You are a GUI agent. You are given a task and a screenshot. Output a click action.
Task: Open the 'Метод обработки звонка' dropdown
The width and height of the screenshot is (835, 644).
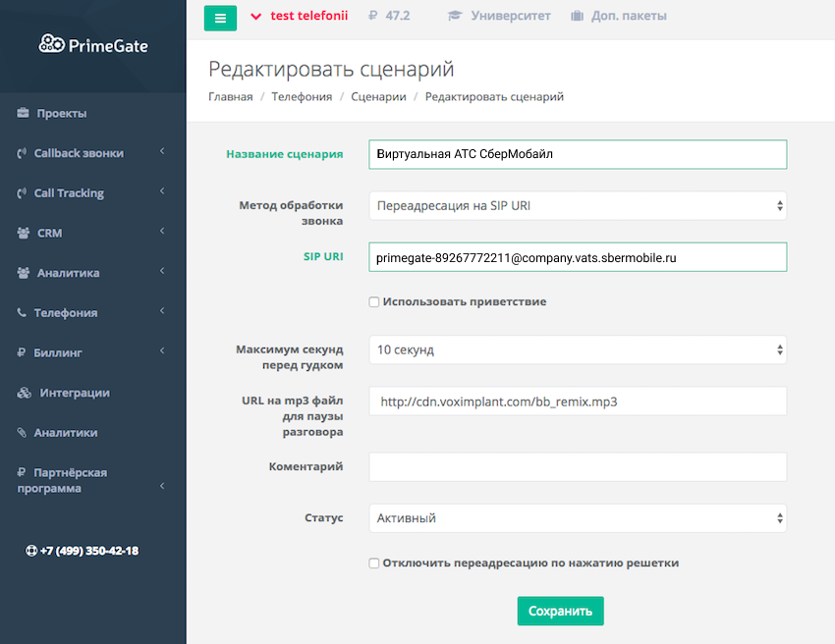578,206
